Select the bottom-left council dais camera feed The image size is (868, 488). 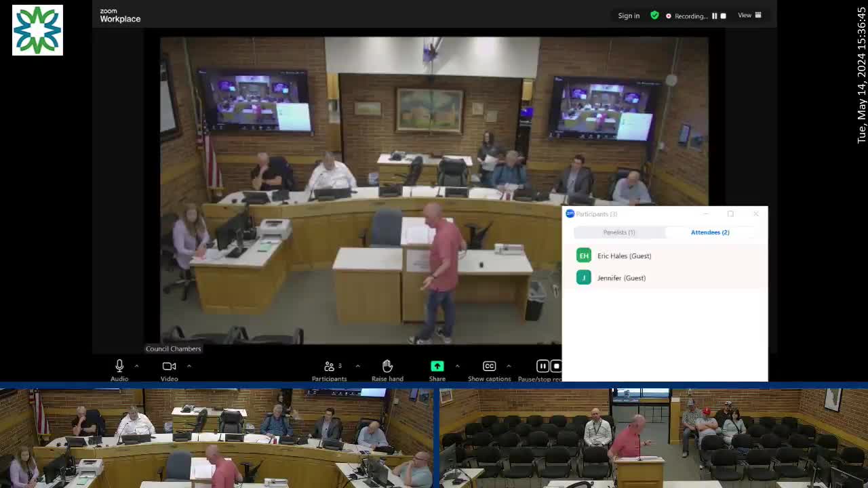(217, 438)
